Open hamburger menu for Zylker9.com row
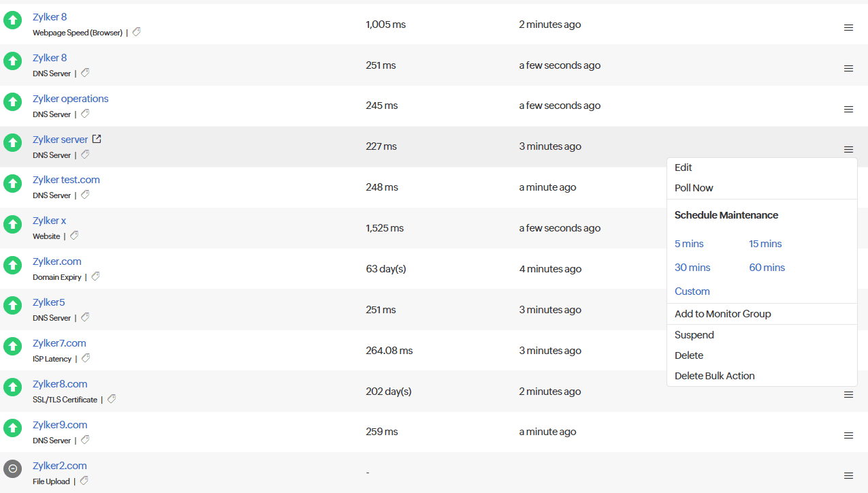This screenshot has width=868, height=493. (x=848, y=435)
